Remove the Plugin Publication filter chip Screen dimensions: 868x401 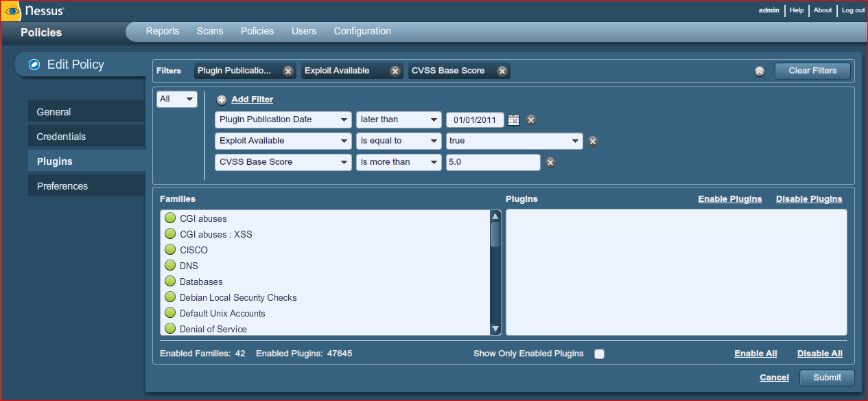(x=288, y=71)
